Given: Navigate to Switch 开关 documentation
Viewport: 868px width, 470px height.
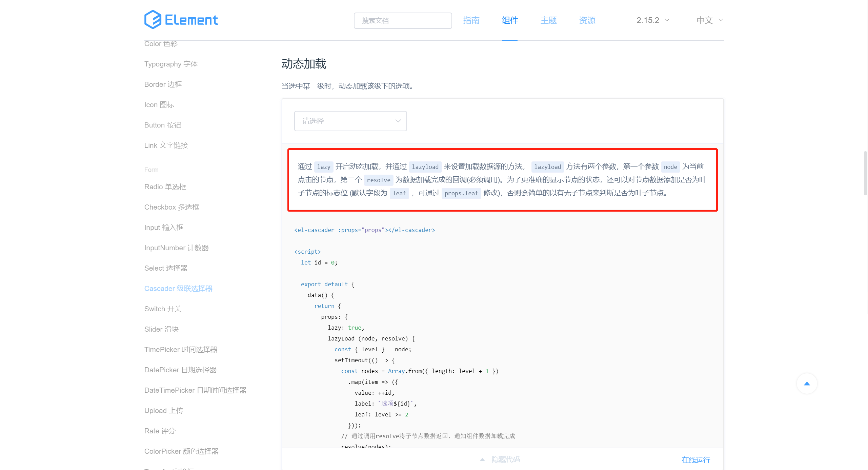Looking at the screenshot, I should coord(163,309).
